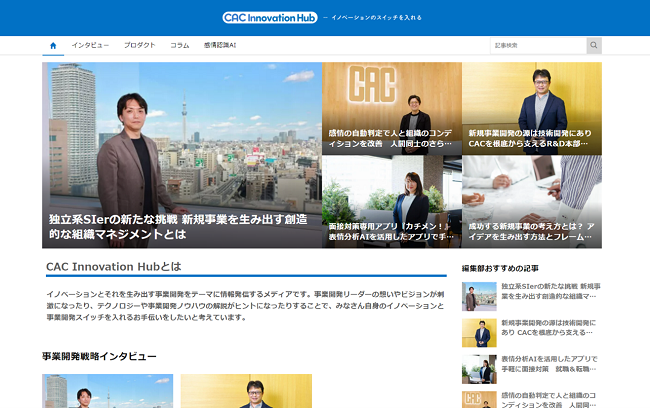Open the プロダクト menu item

140,45
